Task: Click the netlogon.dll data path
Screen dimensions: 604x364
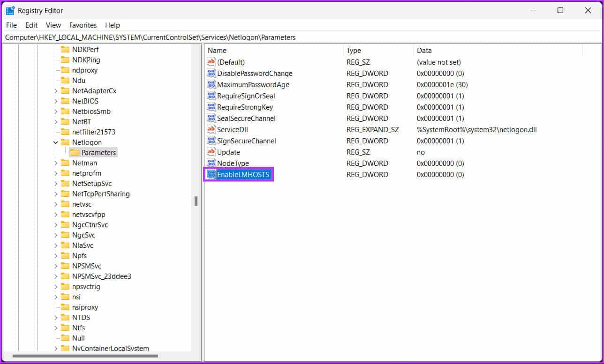Action: [477, 130]
